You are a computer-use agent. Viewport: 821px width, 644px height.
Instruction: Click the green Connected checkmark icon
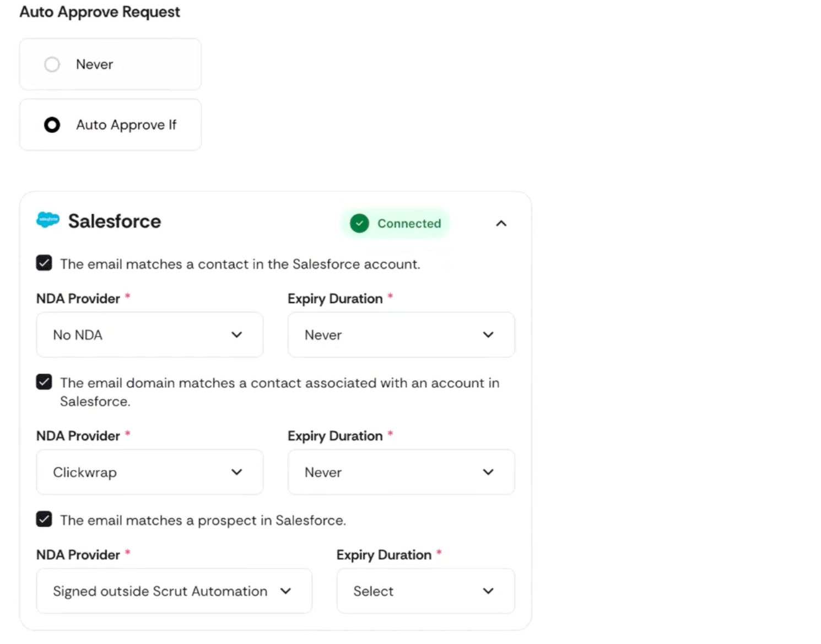click(x=359, y=224)
